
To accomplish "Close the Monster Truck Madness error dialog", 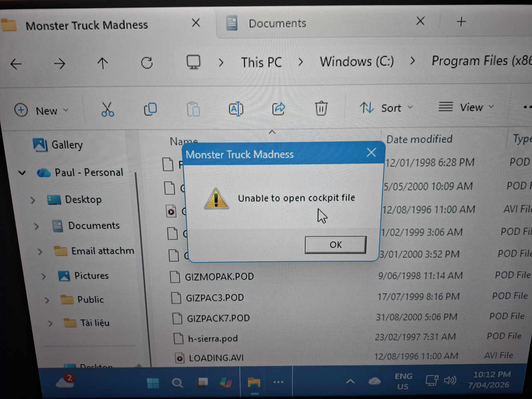I will [x=371, y=153].
